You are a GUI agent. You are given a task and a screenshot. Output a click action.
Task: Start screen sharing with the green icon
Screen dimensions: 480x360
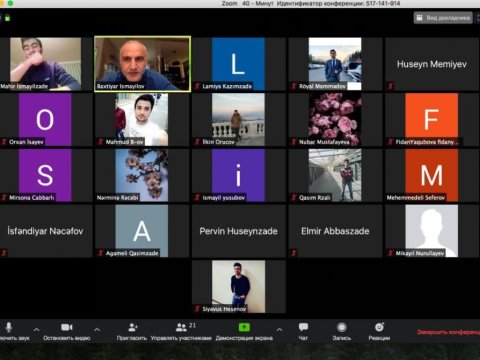click(244, 327)
